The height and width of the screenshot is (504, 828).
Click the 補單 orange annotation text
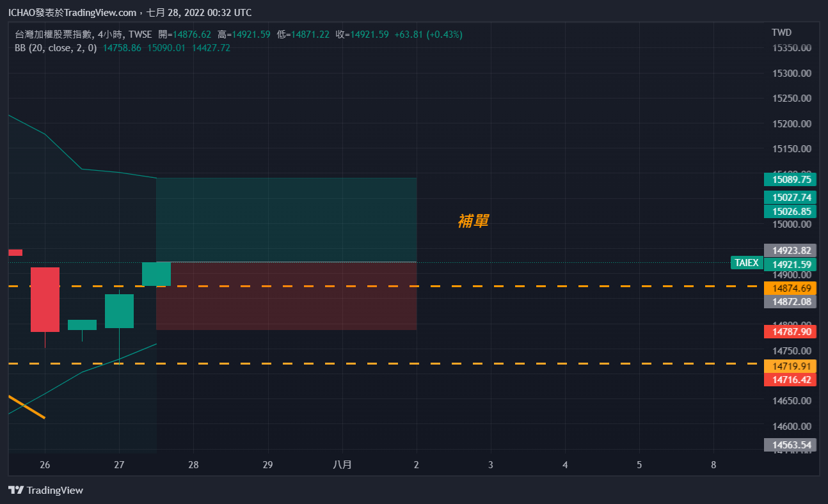[474, 221]
